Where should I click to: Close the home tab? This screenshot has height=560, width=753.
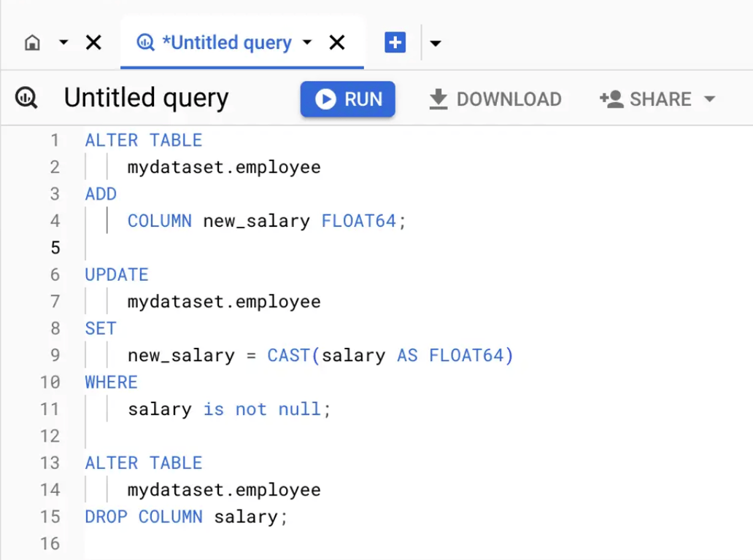click(x=93, y=43)
